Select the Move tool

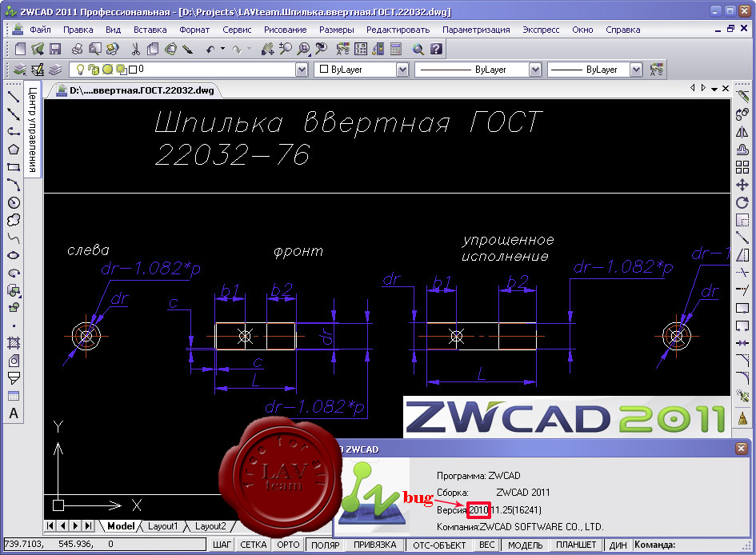(x=742, y=185)
